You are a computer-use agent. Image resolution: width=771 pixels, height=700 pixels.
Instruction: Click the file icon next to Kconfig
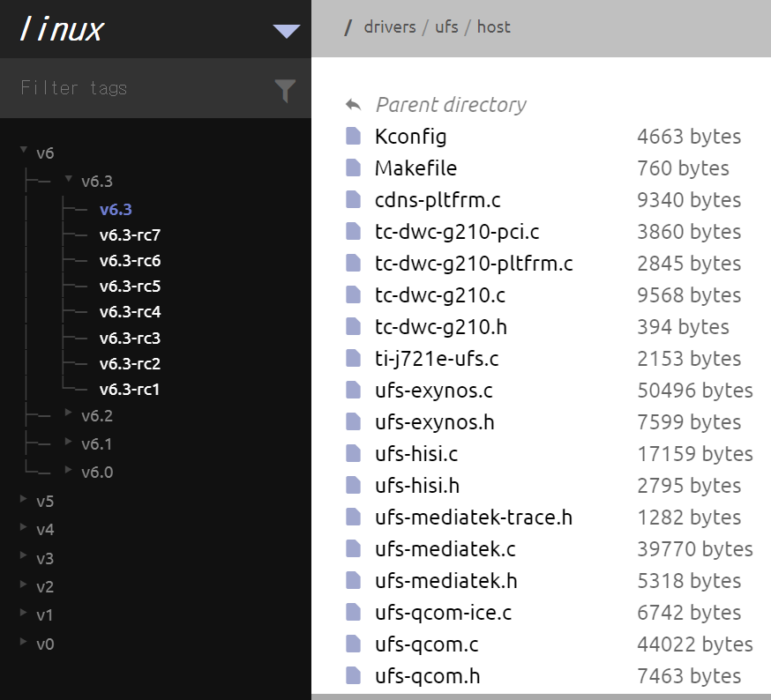[x=353, y=136]
